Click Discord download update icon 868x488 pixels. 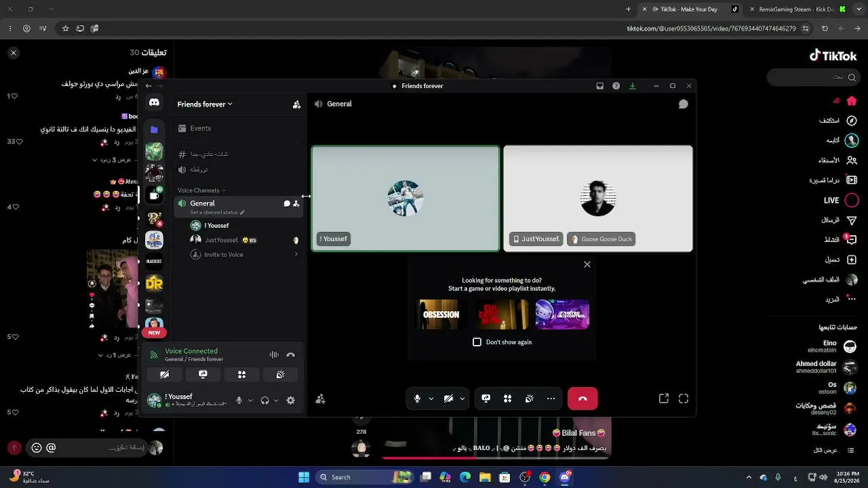point(632,86)
